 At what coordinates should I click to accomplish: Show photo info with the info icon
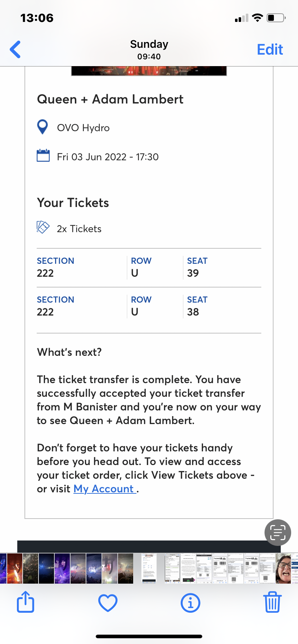tap(190, 602)
